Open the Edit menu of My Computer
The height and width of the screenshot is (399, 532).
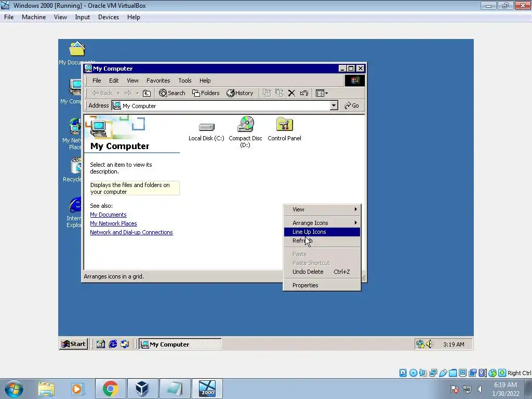coord(114,81)
